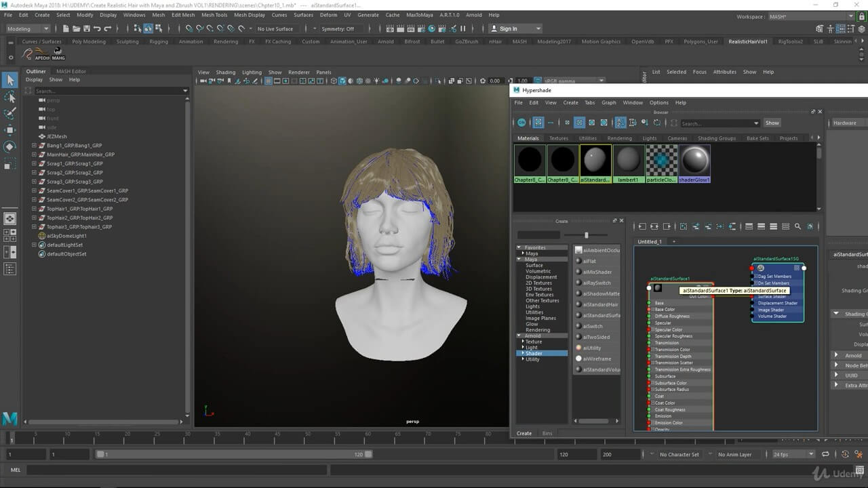
Task: Click the aiSkyDomeLight1 light icon in Outliner
Action: [42, 236]
